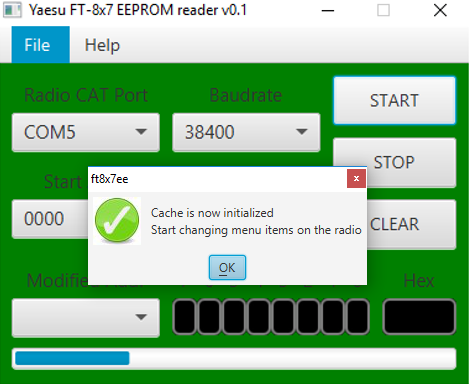Click the last black bit indicator box
Image resolution: width=469 pixels, height=384 pixels.
tap(358, 317)
